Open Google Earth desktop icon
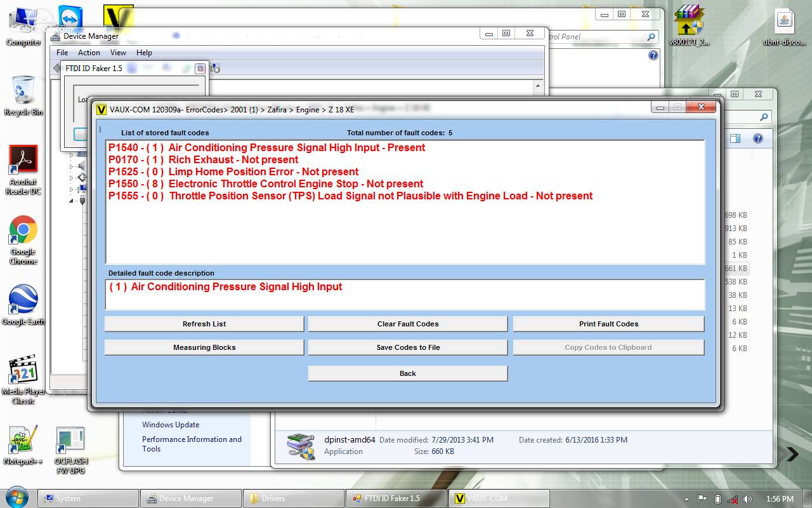Screen dimensions: 812x508 [23, 305]
